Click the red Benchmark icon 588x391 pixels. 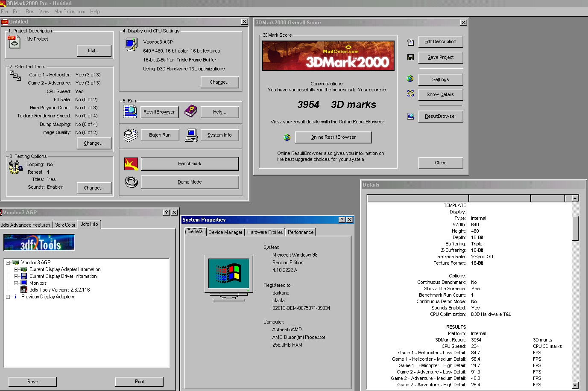tap(131, 164)
